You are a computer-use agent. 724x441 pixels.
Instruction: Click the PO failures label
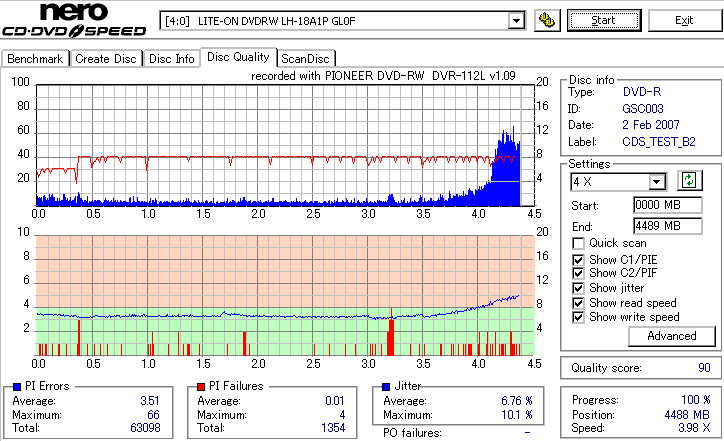coord(412,433)
